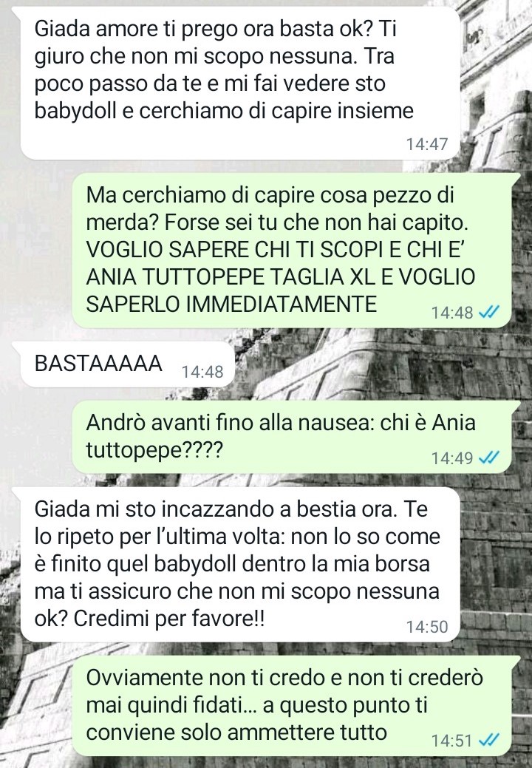532x768 pixels.
Task: Tap the 14:49 timestamp on green bubble
Action: [451, 458]
